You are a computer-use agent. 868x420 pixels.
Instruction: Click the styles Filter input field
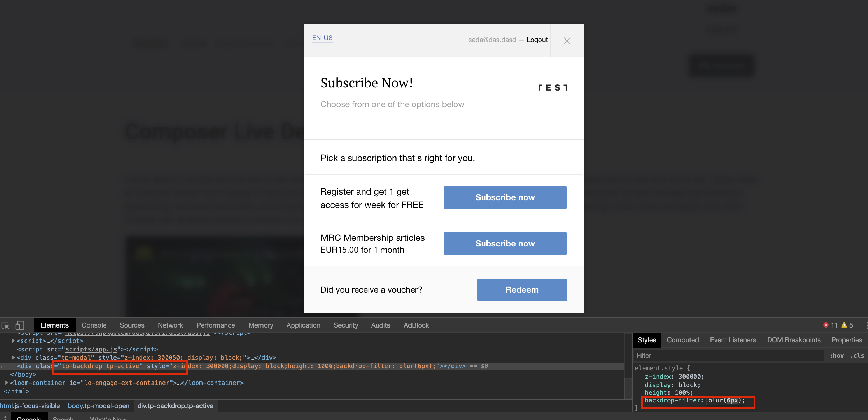click(x=729, y=356)
